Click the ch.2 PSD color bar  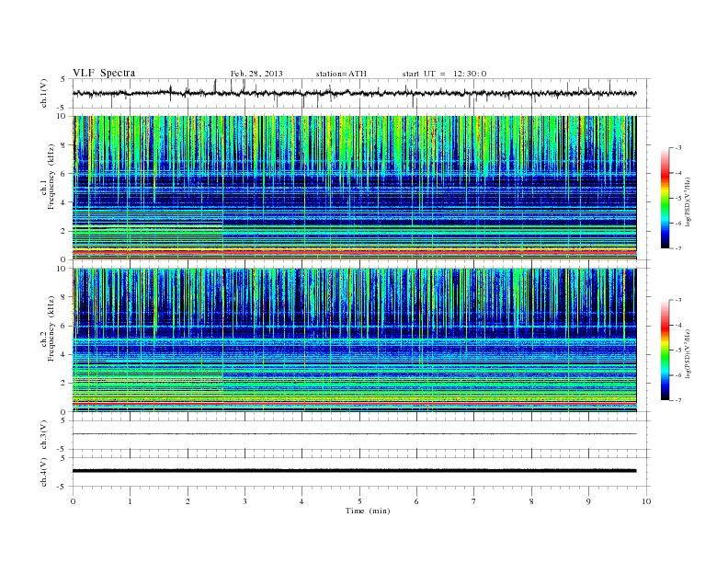tap(665, 350)
